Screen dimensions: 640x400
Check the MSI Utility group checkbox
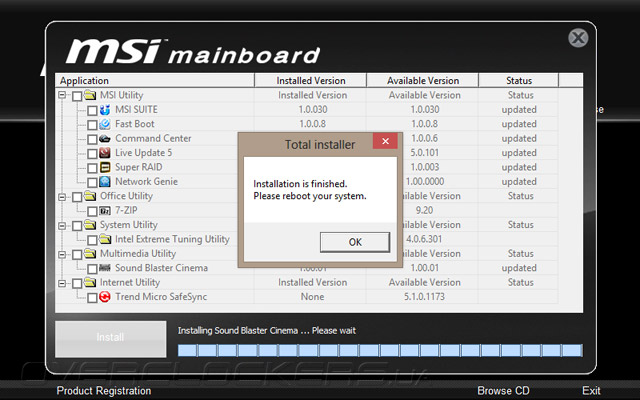(x=77, y=96)
